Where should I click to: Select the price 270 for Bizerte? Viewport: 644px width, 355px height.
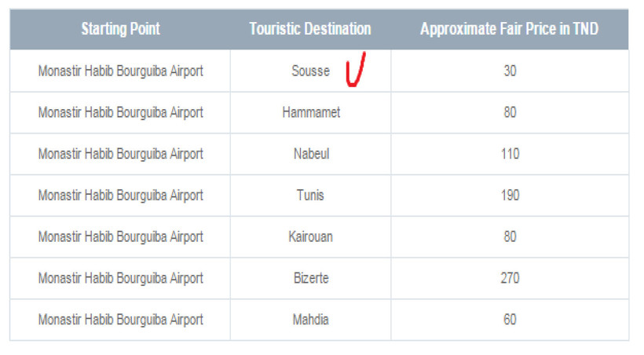510,278
